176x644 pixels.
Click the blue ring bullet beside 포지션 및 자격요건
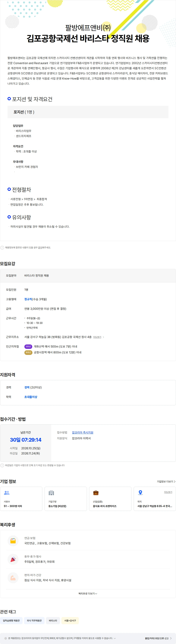pos(9,99)
